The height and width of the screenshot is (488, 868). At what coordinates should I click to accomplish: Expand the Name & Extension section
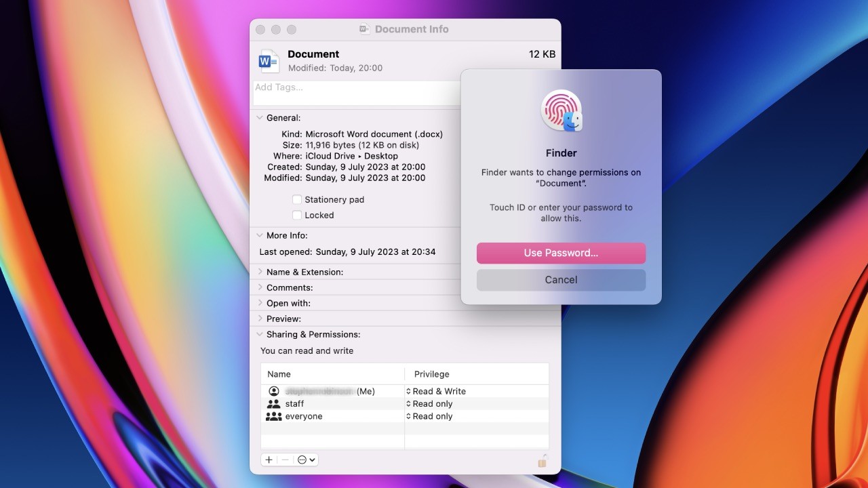coord(259,272)
